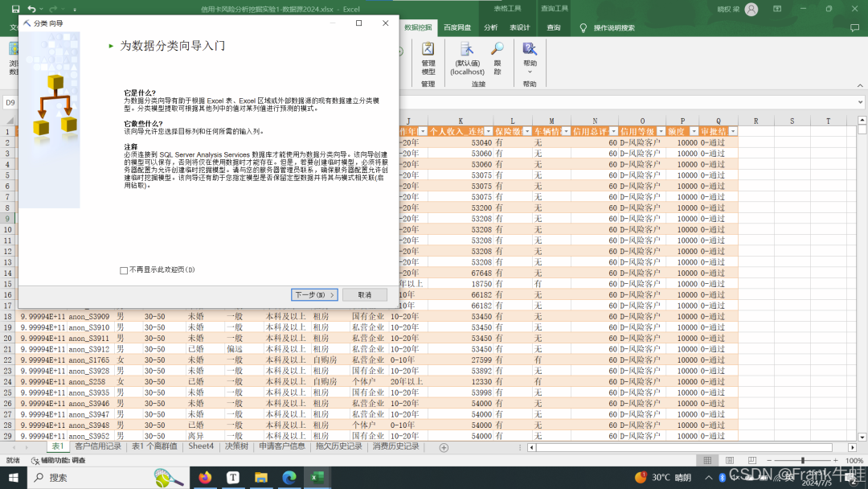
Task: Adjust the zoom slider in status bar
Action: [x=802, y=461]
